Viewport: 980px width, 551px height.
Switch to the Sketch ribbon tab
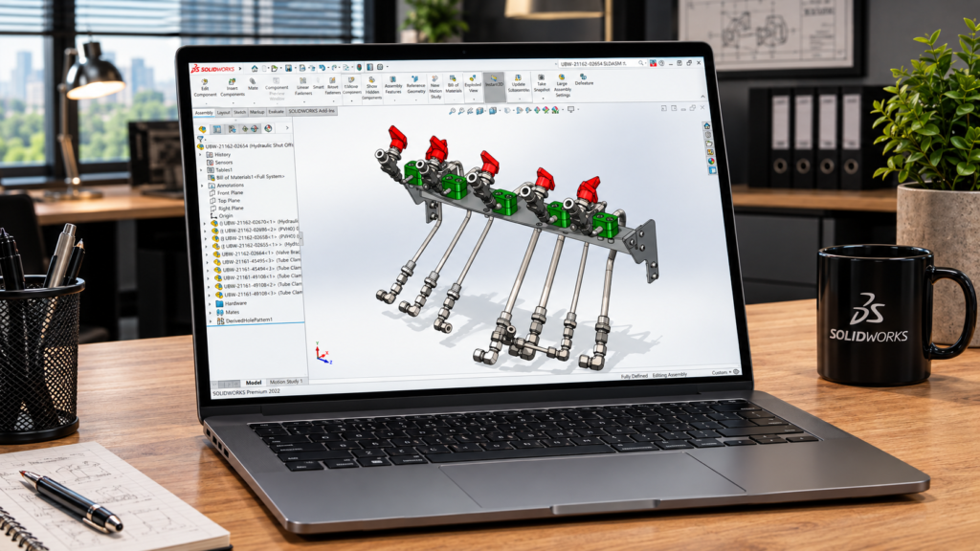coord(240,113)
